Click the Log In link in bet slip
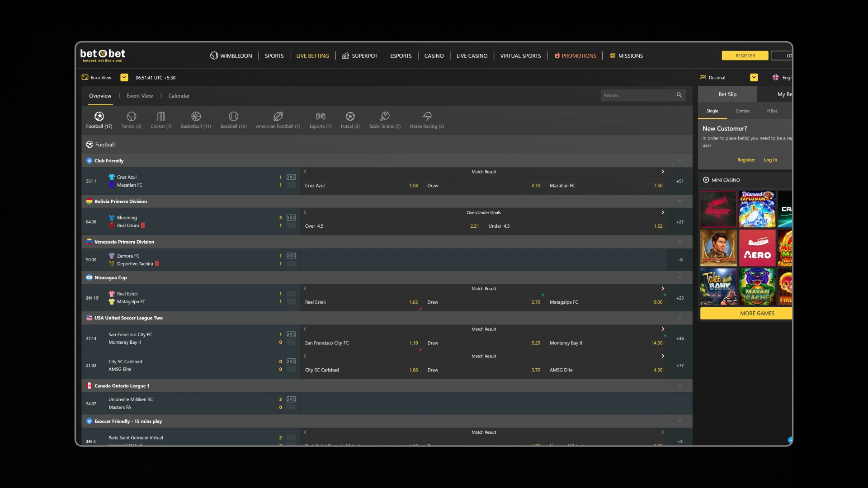868x488 pixels. [770, 160]
